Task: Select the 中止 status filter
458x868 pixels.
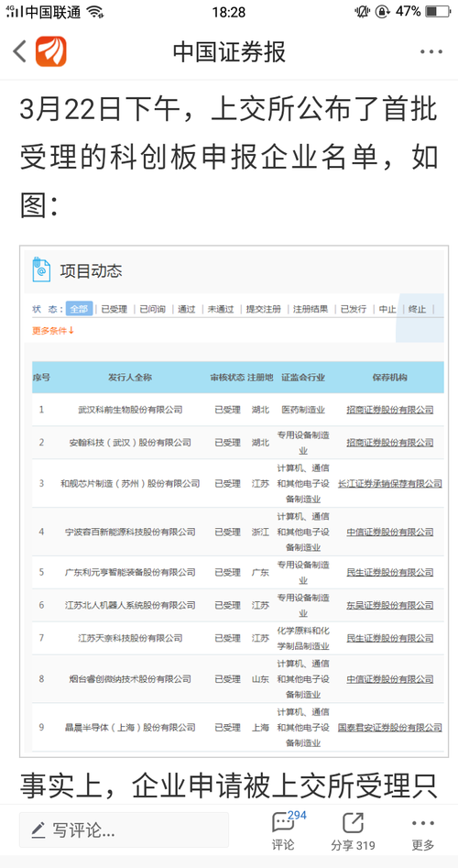Action: [x=387, y=310]
